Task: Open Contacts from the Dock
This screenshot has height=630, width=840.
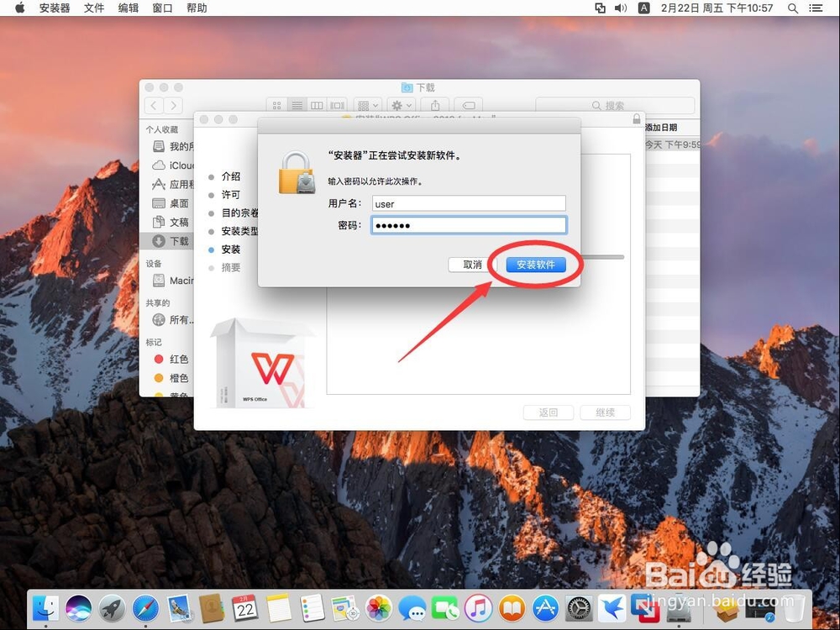Action: click(x=212, y=608)
